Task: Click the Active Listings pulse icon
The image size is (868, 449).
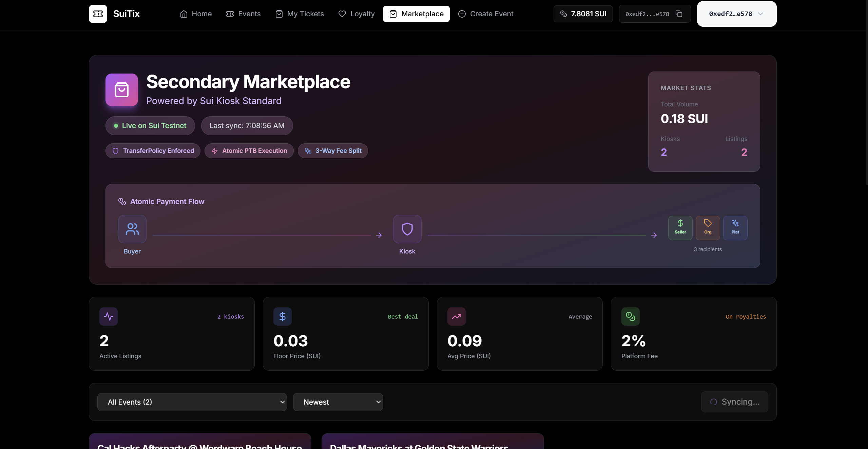Action: pyautogui.click(x=109, y=317)
